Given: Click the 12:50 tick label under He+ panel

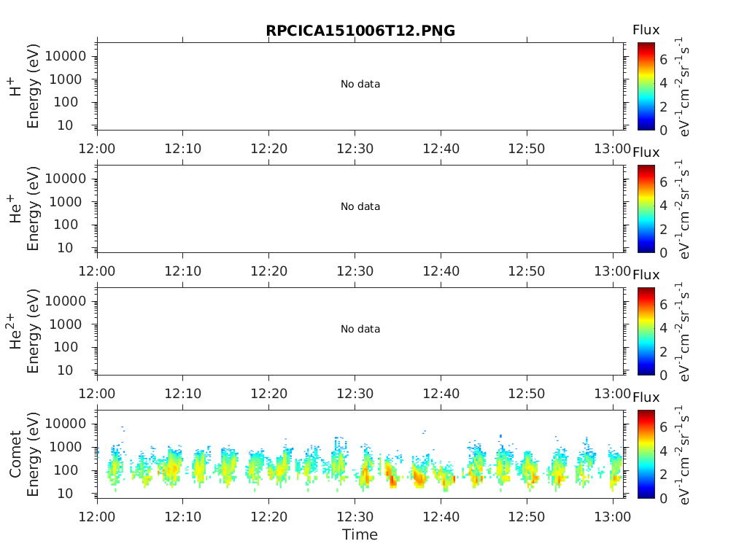Looking at the screenshot, I should click(527, 271).
